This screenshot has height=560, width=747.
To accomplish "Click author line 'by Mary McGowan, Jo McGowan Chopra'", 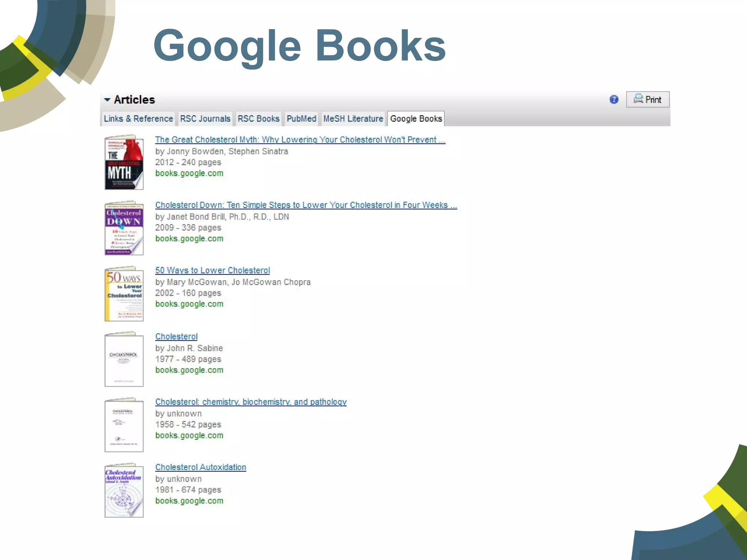I will pyautogui.click(x=233, y=282).
